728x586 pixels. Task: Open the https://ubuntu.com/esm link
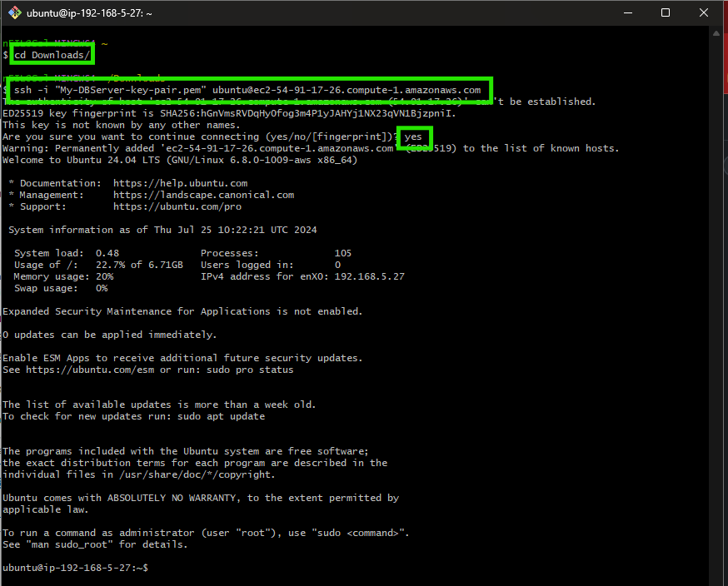coord(89,370)
